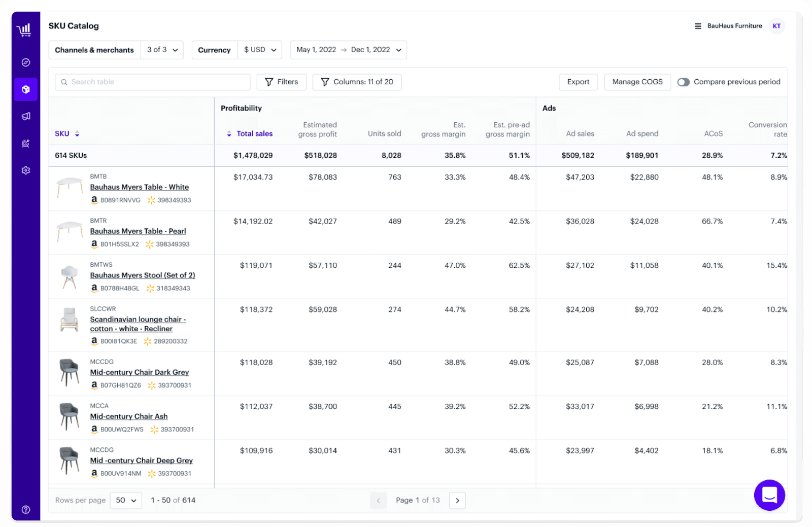This screenshot has width=812, height=527.
Task: Open Mid -century Chair Deep Grey link
Action: tap(142, 461)
